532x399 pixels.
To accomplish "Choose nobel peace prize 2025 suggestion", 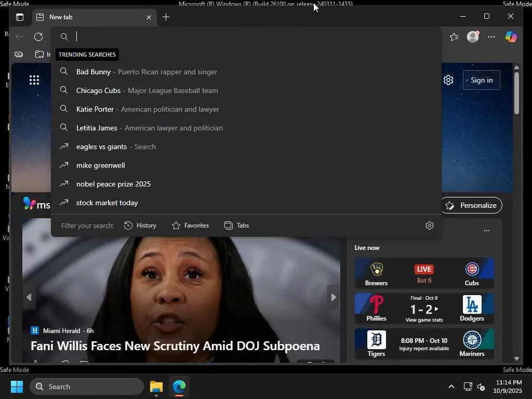I will [246, 183].
